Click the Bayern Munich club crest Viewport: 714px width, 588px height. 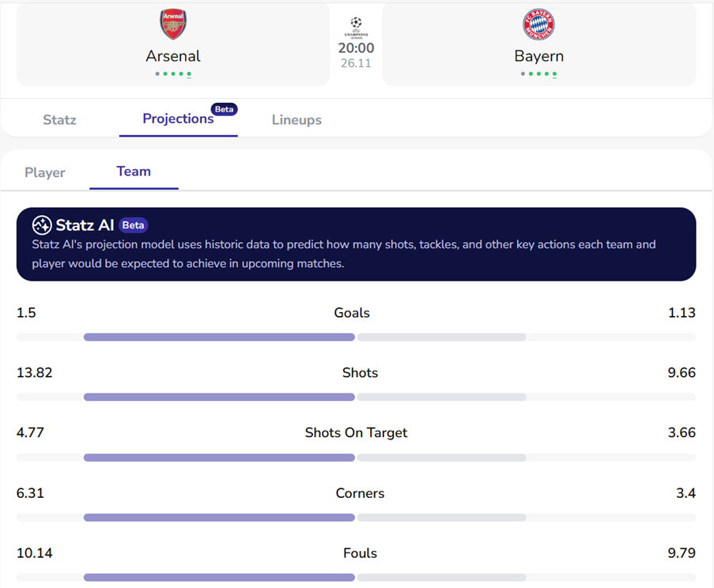click(538, 24)
